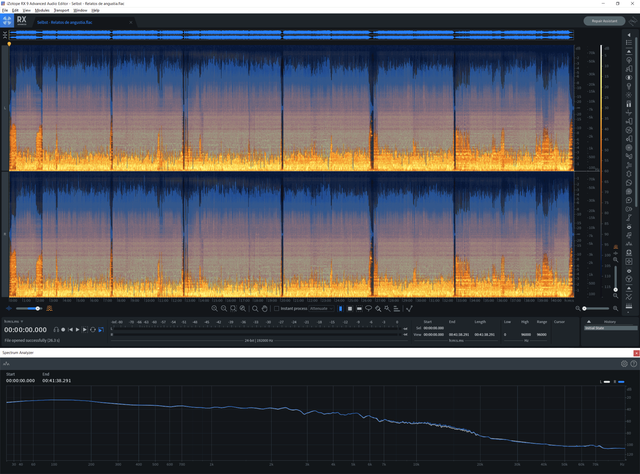Open the Attenuate mode dropdown
This screenshot has height=474, width=640.
[321, 309]
